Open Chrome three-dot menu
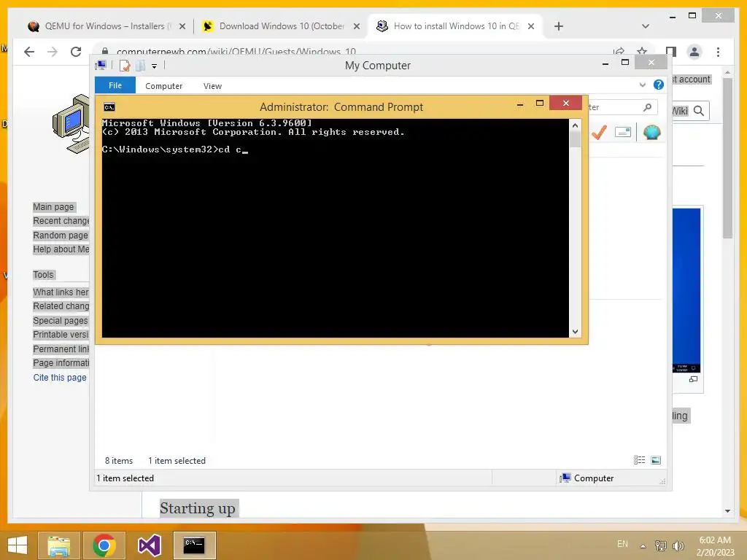 pyautogui.click(x=718, y=52)
